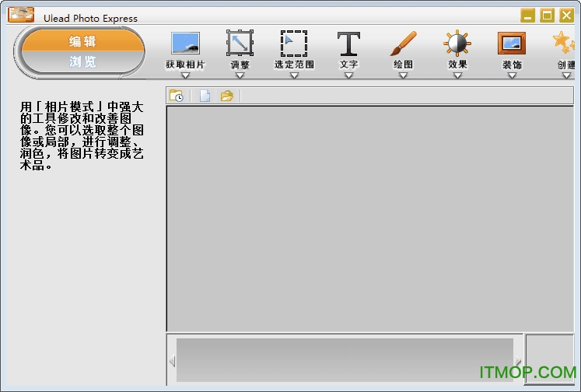Expand dropdown arrow under 装饰
This screenshot has height=392, width=581.
point(512,75)
